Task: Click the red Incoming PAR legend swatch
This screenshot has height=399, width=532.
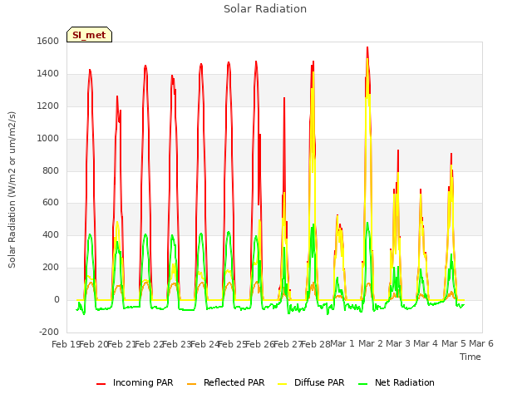Action: pyautogui.click(x=101, y=384)
